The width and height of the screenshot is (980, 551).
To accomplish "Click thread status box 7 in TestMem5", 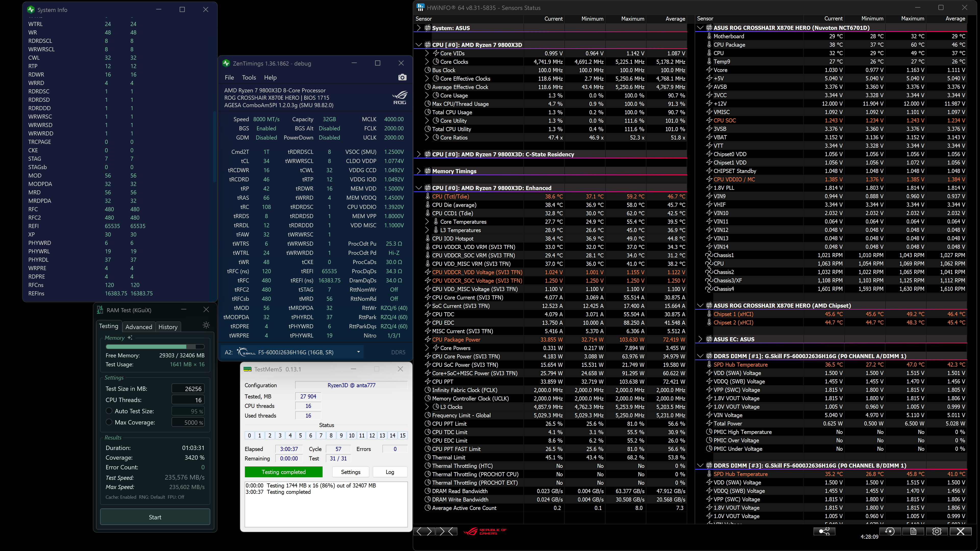I will click(x=321, y=436).
